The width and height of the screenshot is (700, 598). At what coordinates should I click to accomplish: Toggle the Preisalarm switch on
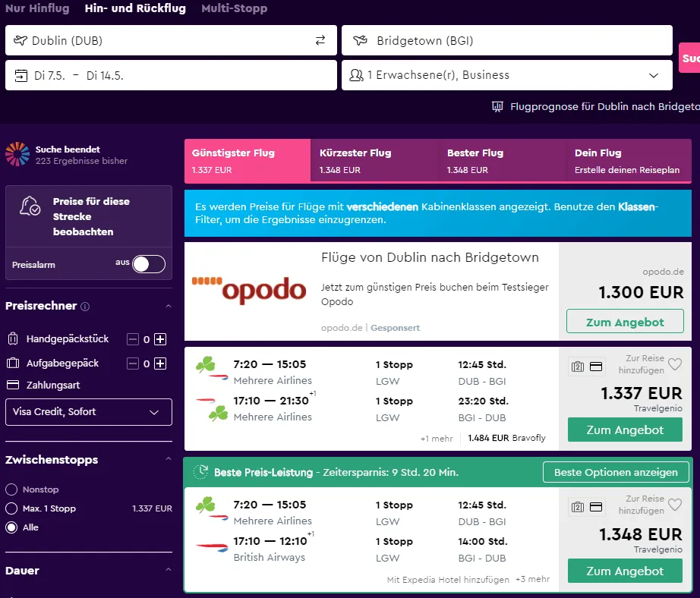point(148,264)
